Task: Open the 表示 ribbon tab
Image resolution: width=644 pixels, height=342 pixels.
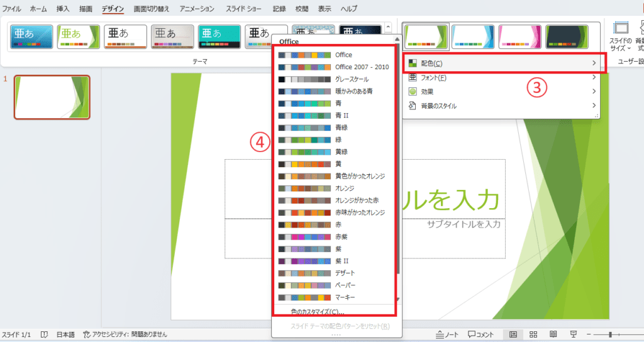Action: click(325, 9)
